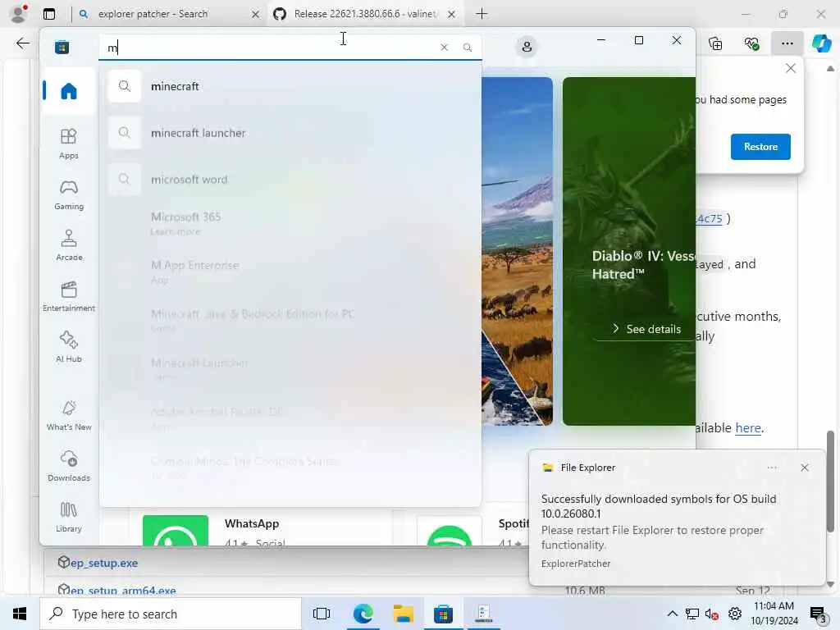Image resolution: width=840 pixels, height=630 pixels.
Task: Open the volume icon in system tray
Action: 711,614
